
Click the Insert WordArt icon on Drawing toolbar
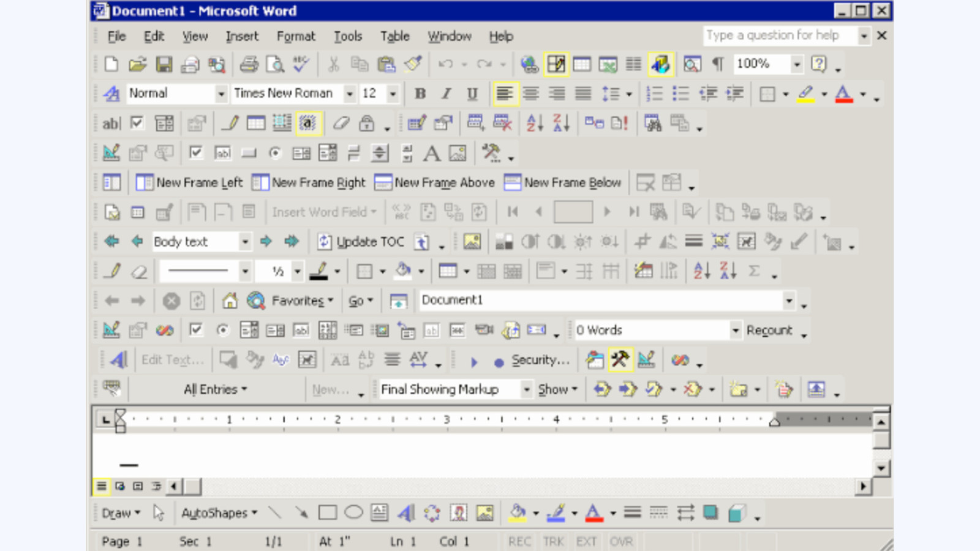point(405,512)
